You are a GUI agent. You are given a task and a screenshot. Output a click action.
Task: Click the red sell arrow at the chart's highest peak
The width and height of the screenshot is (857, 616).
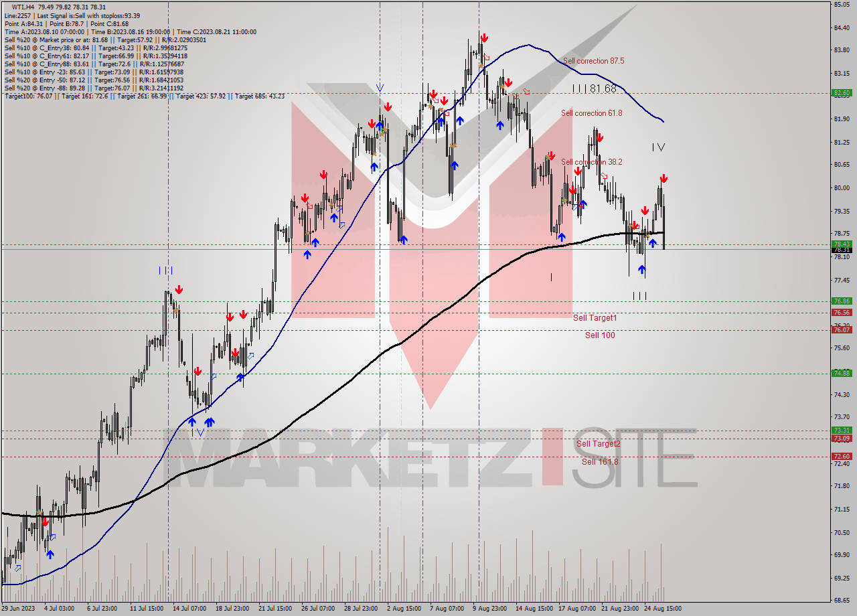coord(483,38)
